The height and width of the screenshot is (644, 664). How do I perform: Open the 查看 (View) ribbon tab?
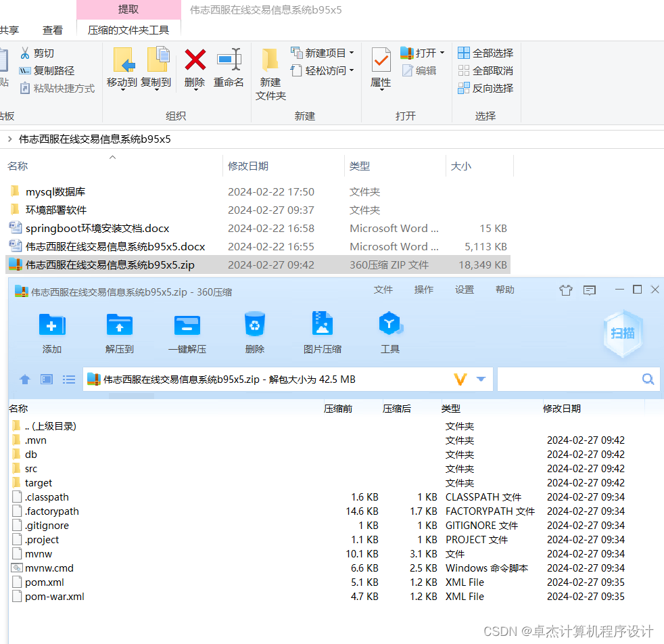(53, 30)
